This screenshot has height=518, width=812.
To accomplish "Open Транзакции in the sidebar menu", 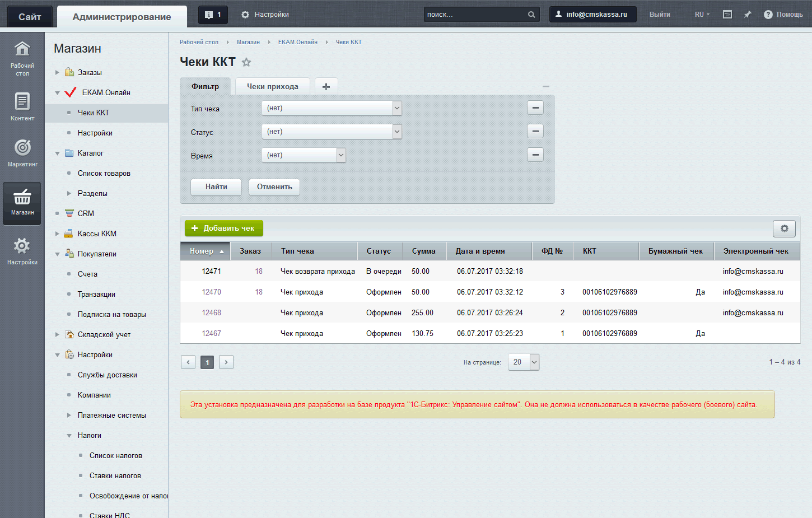I will (x=96, y=294).
